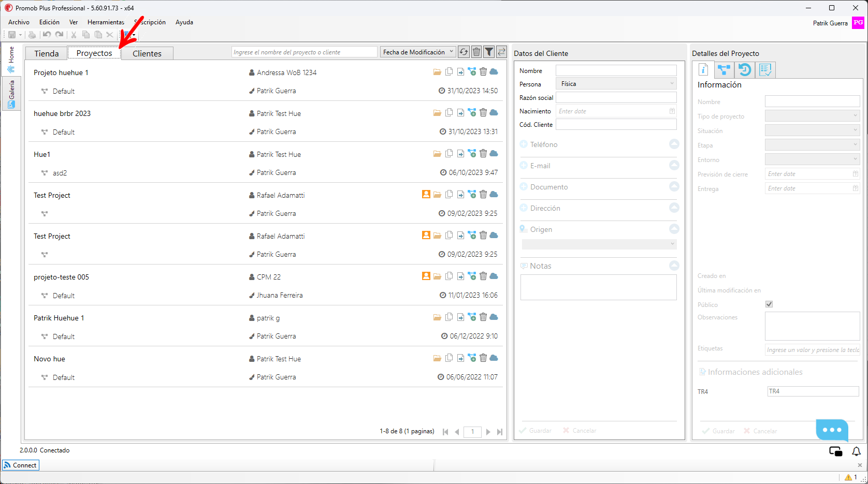
Task: Open Etapa dropdown
Action: (812, 145)
